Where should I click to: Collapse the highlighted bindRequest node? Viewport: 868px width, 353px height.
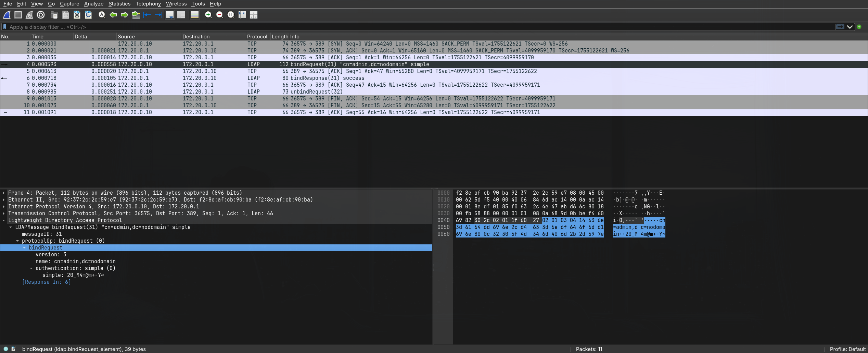coord(24,248)
